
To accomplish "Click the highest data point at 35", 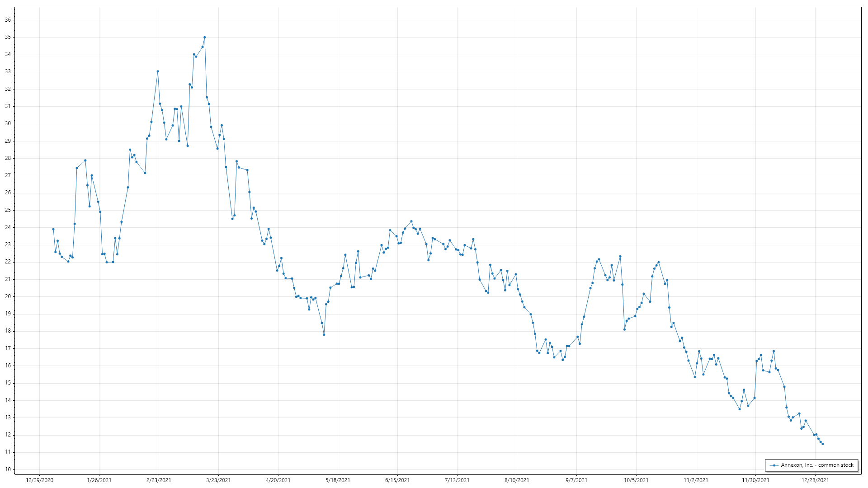I will (x=205, y=38).
